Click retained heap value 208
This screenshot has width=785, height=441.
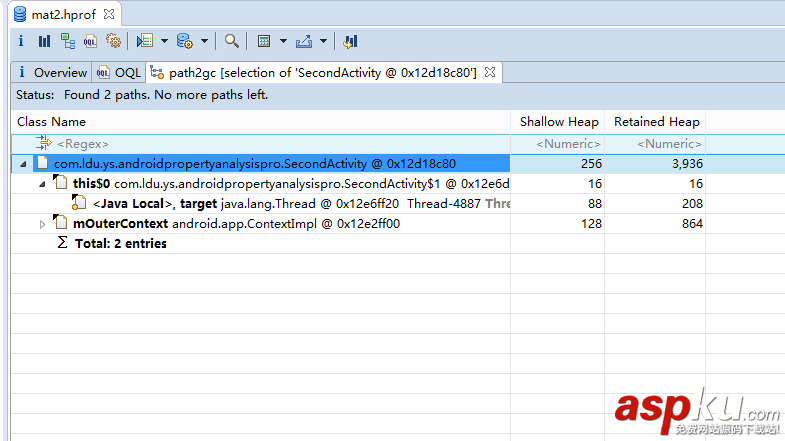pyautogui.click(x=692, y=204)
